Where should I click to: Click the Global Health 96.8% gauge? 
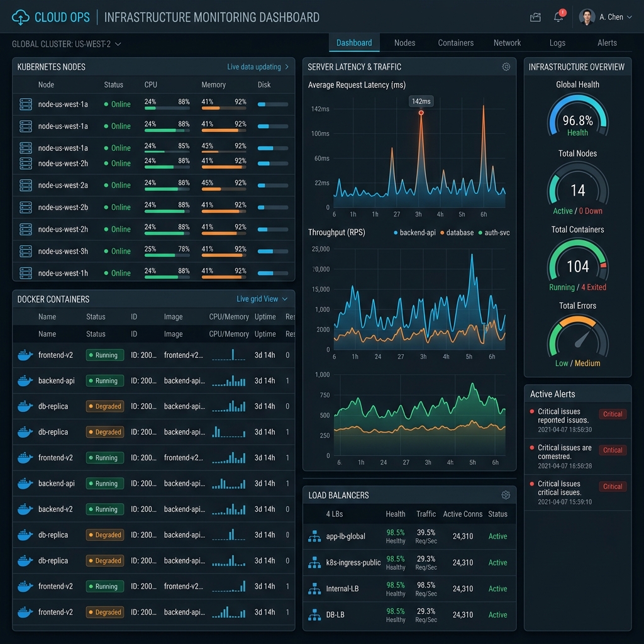pyautogui.click(x=577, y=116)
